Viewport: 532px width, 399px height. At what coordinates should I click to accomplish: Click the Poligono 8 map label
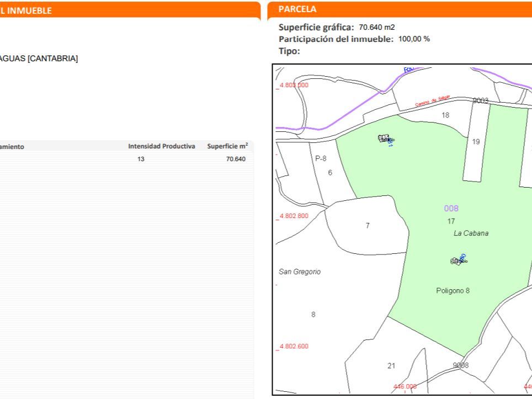[453, 290]
